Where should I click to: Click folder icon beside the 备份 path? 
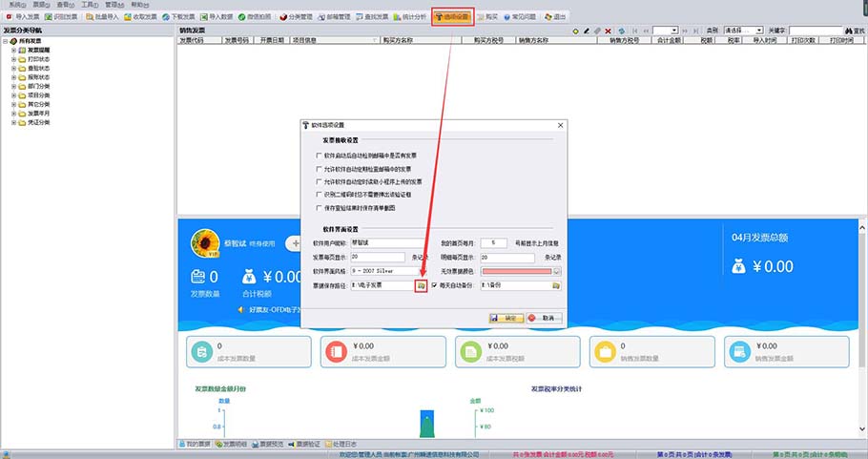(x=556, y=284)
